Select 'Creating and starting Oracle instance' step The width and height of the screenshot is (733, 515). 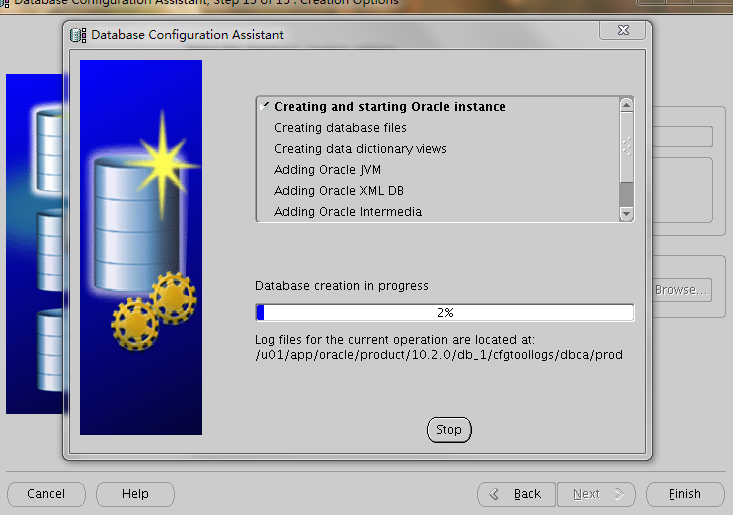point(389,107)
